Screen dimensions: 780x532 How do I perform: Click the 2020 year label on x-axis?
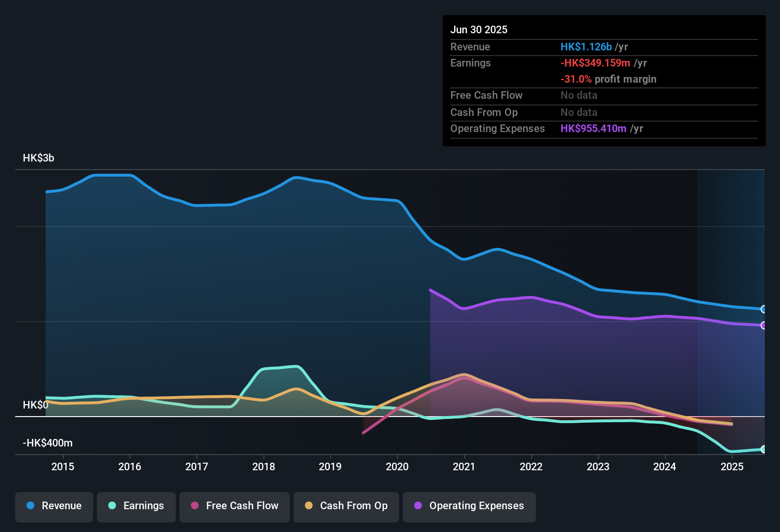pos(397,466)
